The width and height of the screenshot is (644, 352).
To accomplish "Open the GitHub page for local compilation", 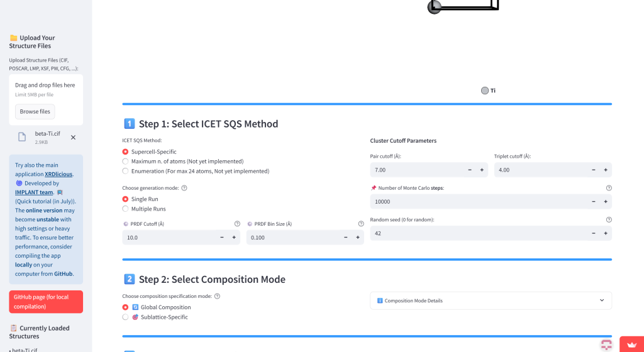I will click(x=46, y=302).
